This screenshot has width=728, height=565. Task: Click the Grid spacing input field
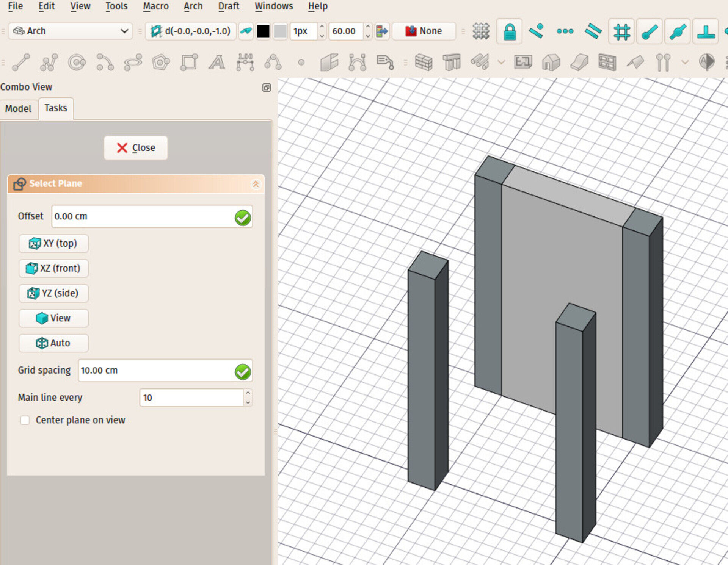(155, 370)
